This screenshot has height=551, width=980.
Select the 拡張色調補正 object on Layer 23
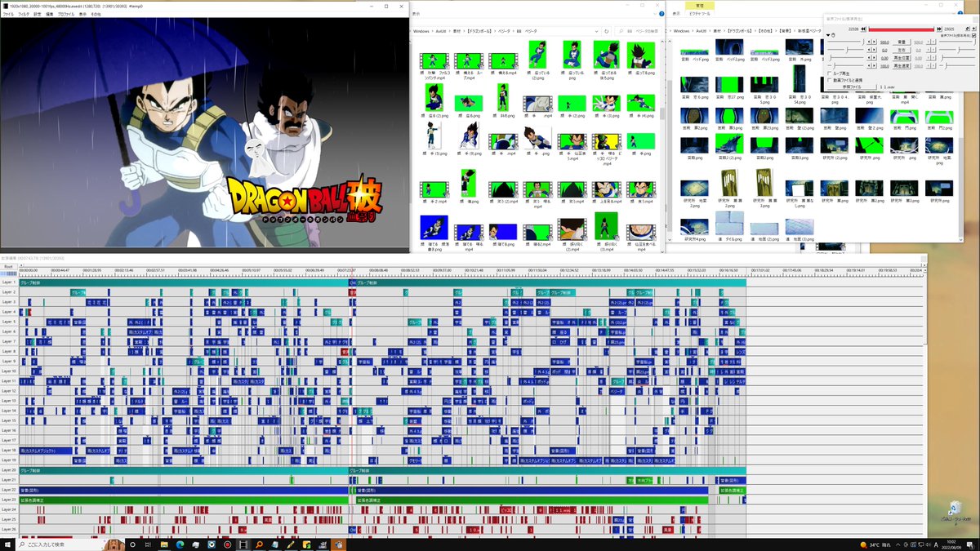pyautogui.click(x=183, y=500)
